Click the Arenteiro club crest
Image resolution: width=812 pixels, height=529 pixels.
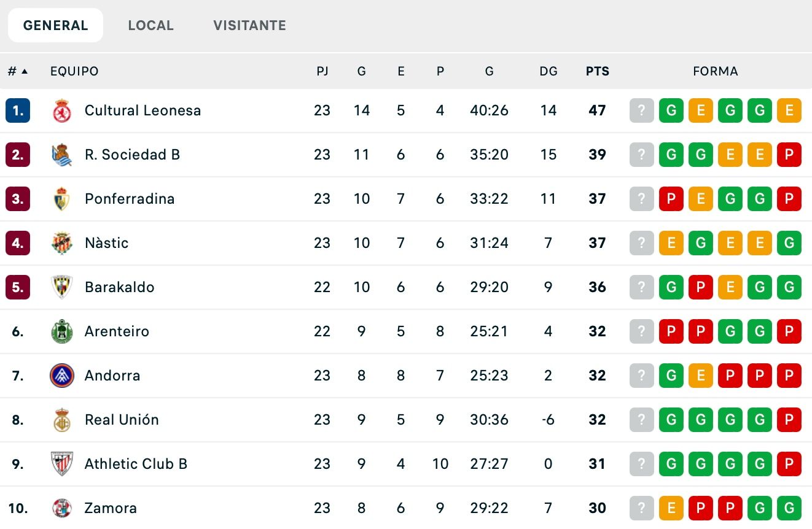pos(61,331)
